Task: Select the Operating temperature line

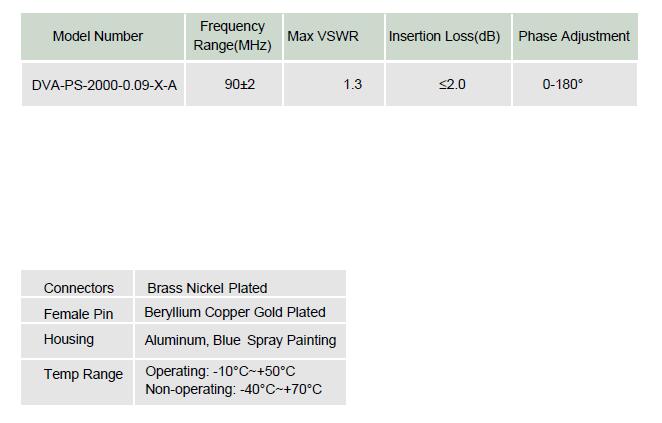Action: (x=220, y=371)
